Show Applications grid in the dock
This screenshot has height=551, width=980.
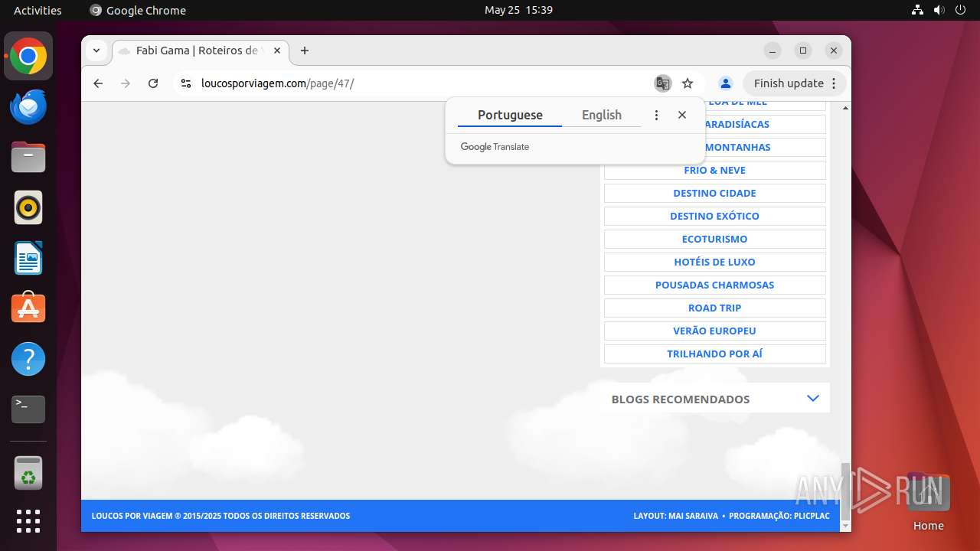(28, 521)
